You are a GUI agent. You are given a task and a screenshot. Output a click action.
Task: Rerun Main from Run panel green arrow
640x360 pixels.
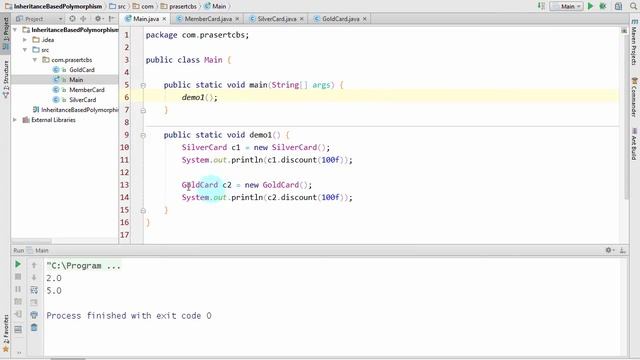click(x=18, y=264)
